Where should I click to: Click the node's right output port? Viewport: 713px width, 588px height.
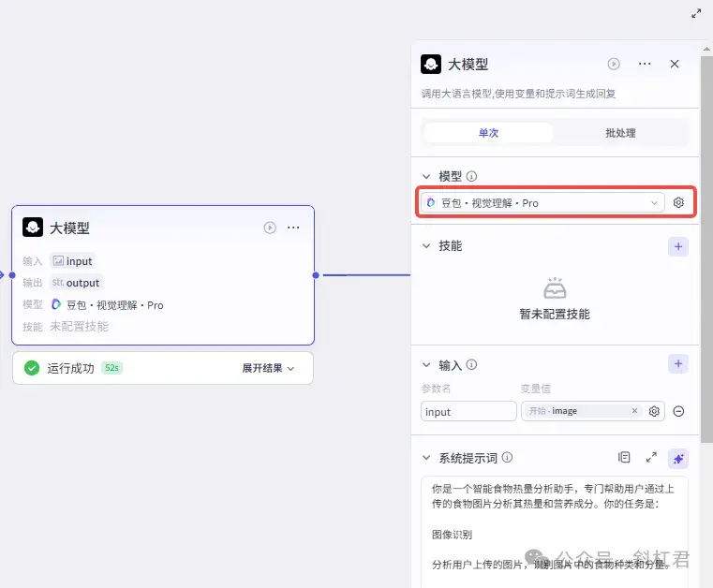(x=316, y=275)
